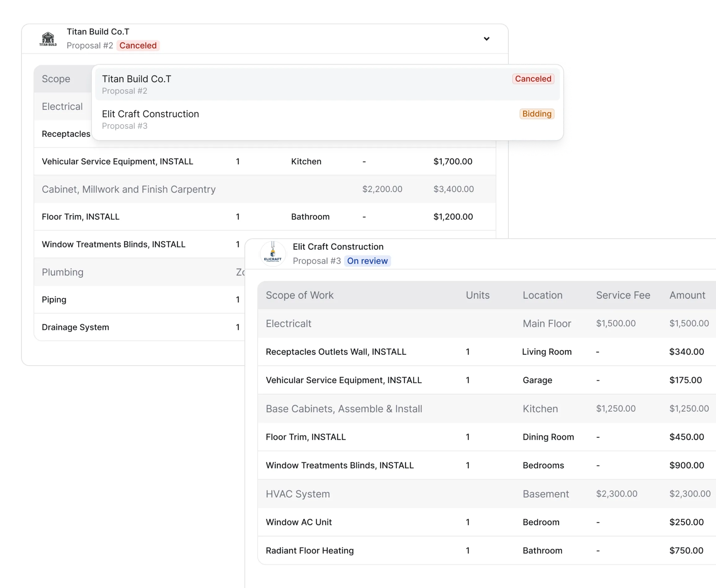Click the Service Fee column header
Image resolution: width=716 pixels, height=588 pixels.
pos(623,295)
